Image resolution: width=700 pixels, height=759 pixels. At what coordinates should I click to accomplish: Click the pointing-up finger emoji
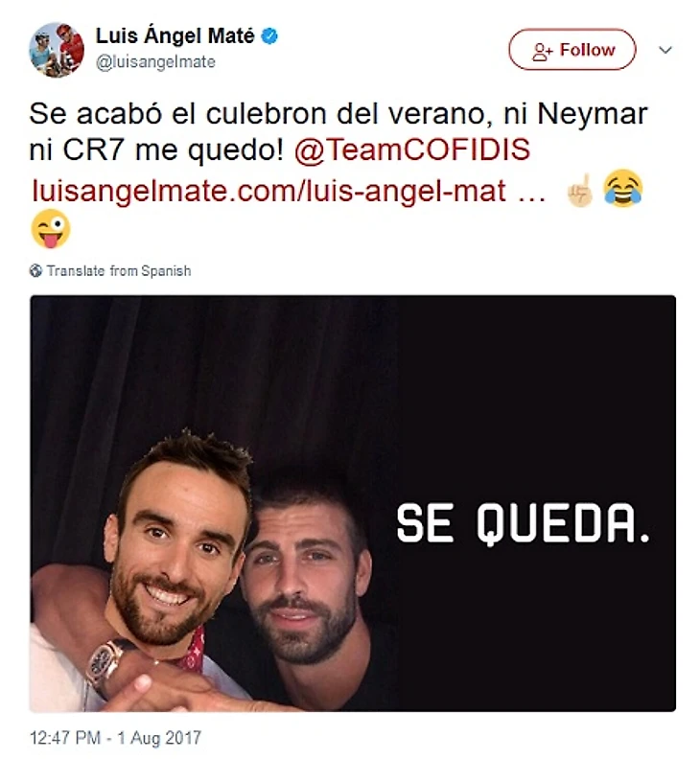tap(579, 190)
